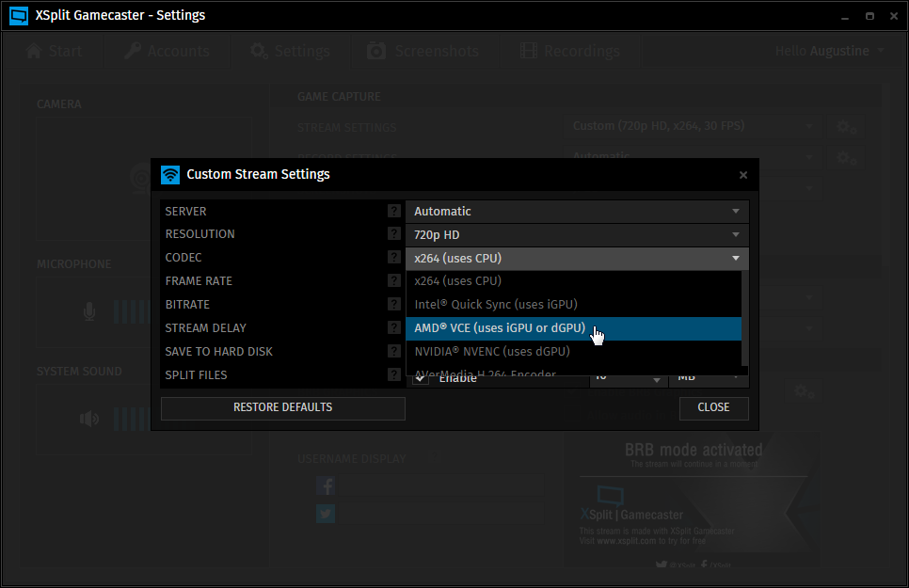Toggle the Enable checkbox for split files
Viewport: 909px width, 588px height.
coord(421,378)
